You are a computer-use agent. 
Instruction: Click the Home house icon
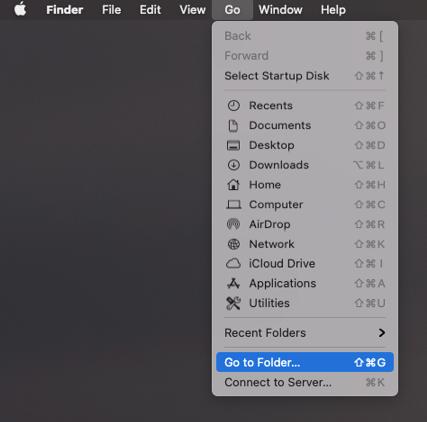[233, 185]
